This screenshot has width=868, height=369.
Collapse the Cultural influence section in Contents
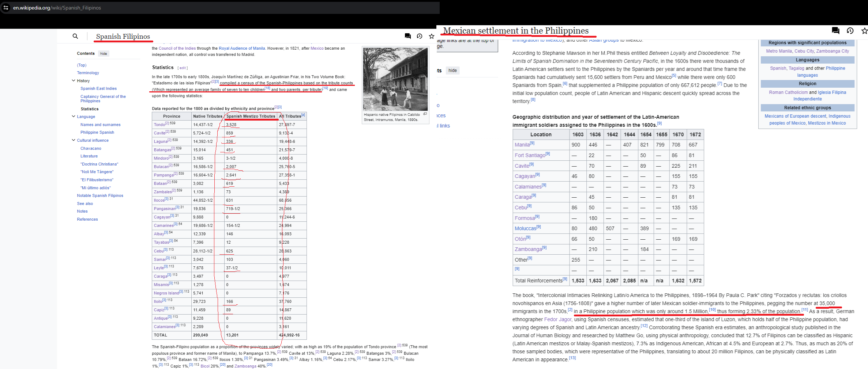point(74,140)
